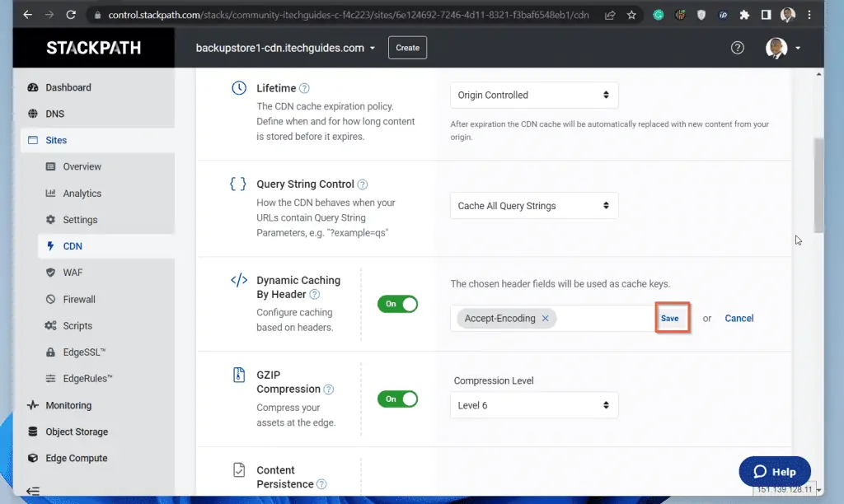Click the Lifetime clock icon
The image size is (844, 504).
(239, 87)
